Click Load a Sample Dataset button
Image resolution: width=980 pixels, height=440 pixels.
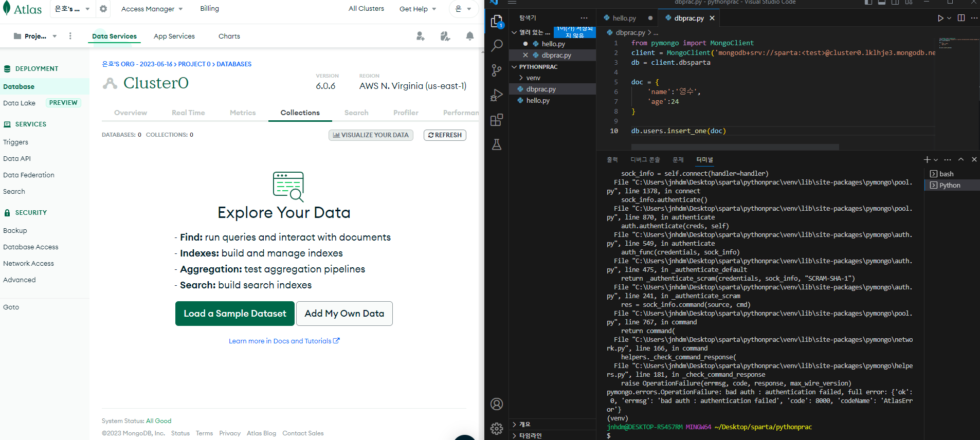235,314
